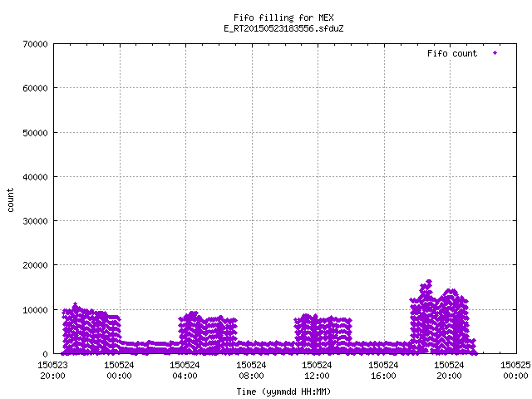Viewport: 532px width, 399px height.
Task: Click the y-axis tick value 30000
Action: 35,221
